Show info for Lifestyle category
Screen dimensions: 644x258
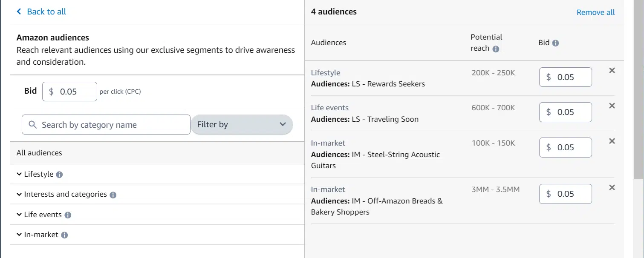59,175
